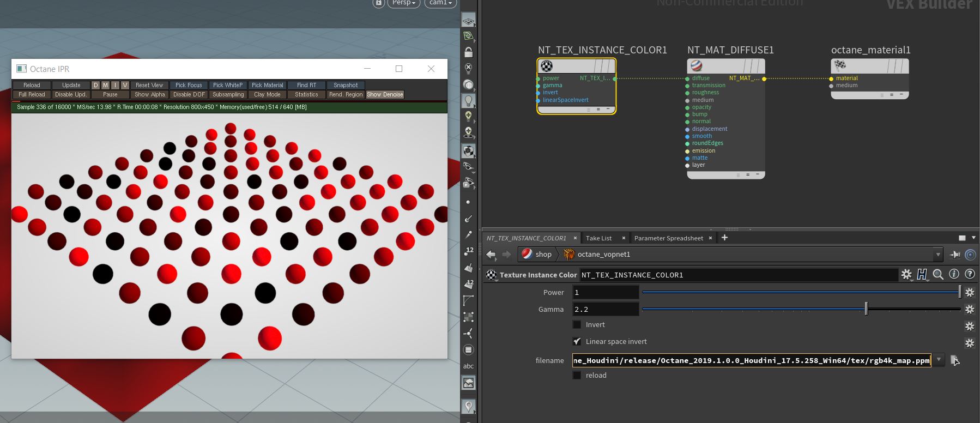Viewport: 980px width, 423px height.
Task: Click the gear icon on the Linear space invert row
Action: 970,343
